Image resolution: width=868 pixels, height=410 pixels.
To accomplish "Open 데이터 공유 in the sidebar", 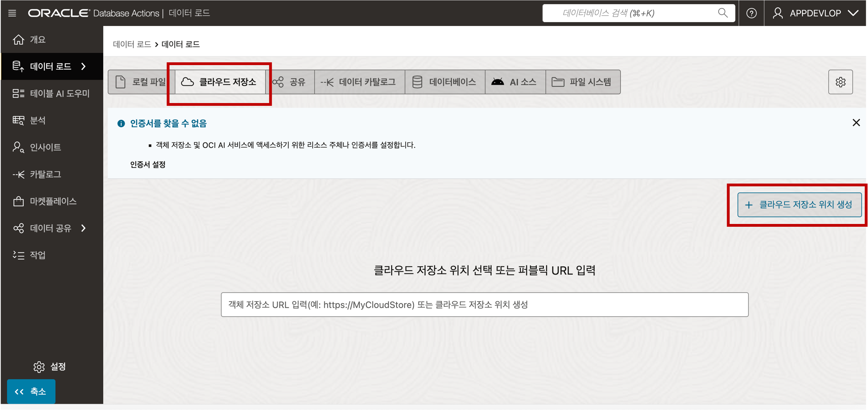I will (x=52, y=228).
